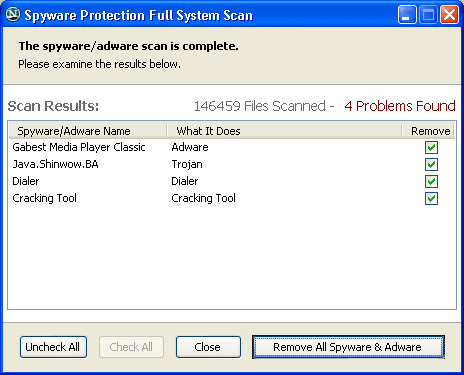Select the Gabest Media Player Classic entry
The width and height of the screenshot is (464, 375).
tap(79, 147)
